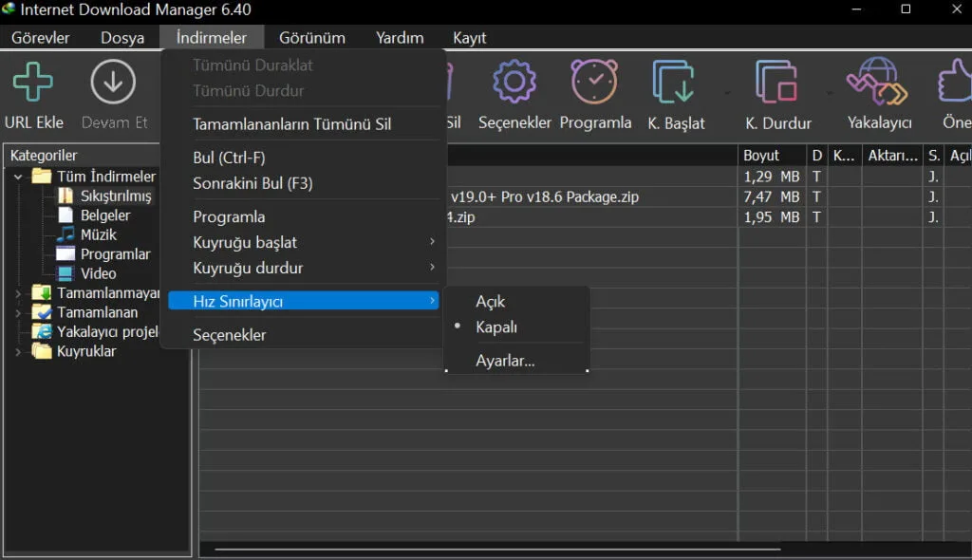Open the Yardım menu
The height and width of the screenshot is (560, 972).
click(400, 38)
